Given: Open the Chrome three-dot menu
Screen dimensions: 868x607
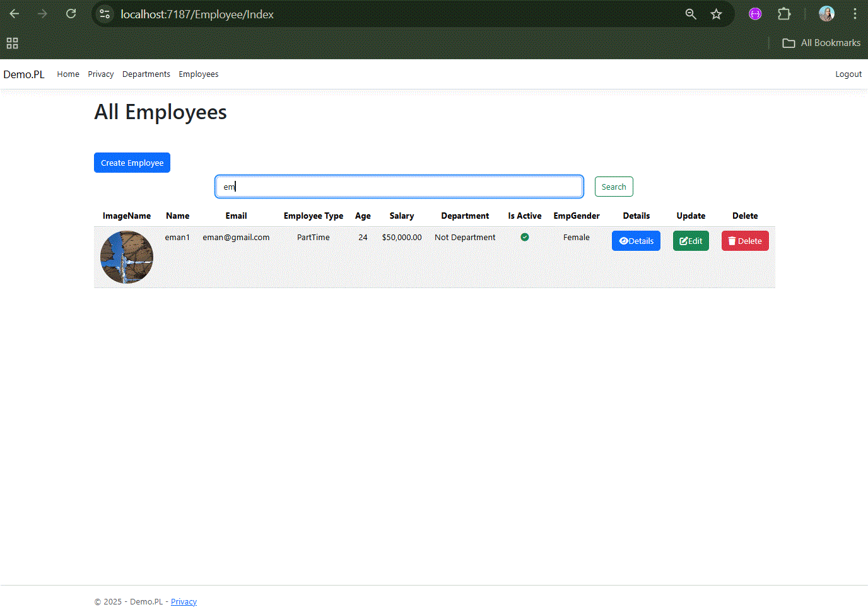Looking at the screenshot, I should click(855, 14).
